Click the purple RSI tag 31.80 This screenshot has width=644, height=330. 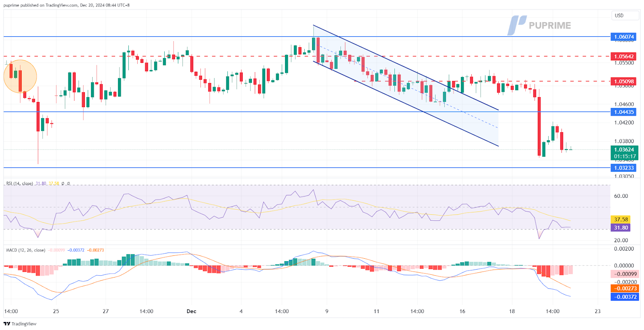[621, 228]
